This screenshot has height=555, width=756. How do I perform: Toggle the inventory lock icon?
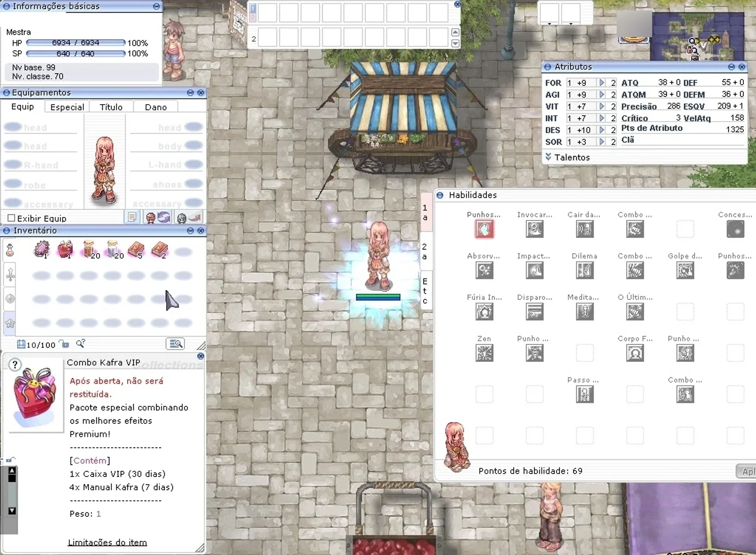point(64,344)
